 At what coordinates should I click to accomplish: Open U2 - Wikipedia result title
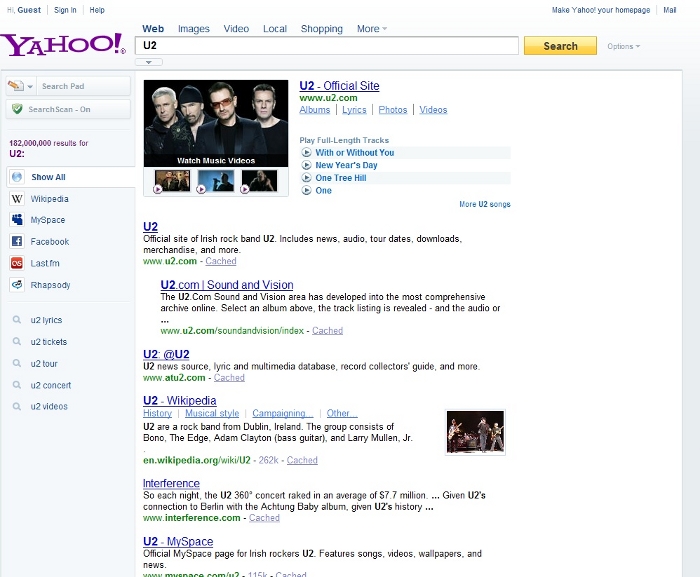click(x=179, y=400)
